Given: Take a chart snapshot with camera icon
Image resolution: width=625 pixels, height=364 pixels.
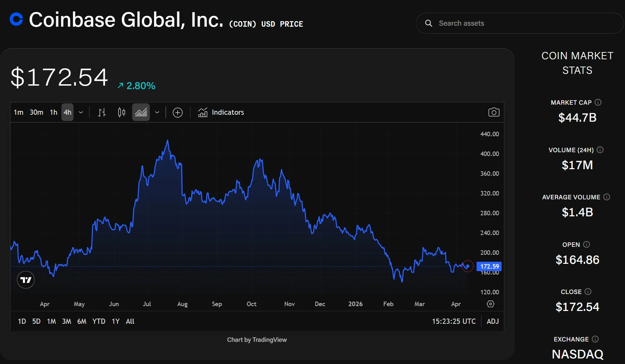Looking at the screenshot, I should click(494, 112).
